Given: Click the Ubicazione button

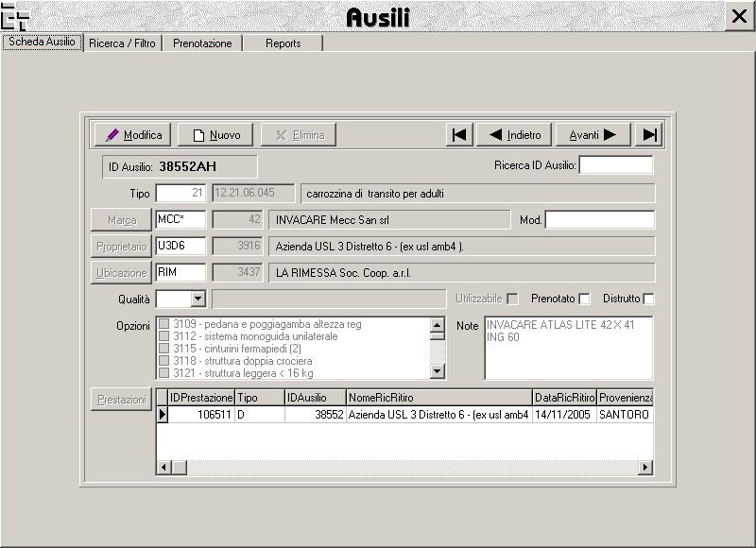Looking at the screenshot, I should pyautogui.click(x=122, y=273).
